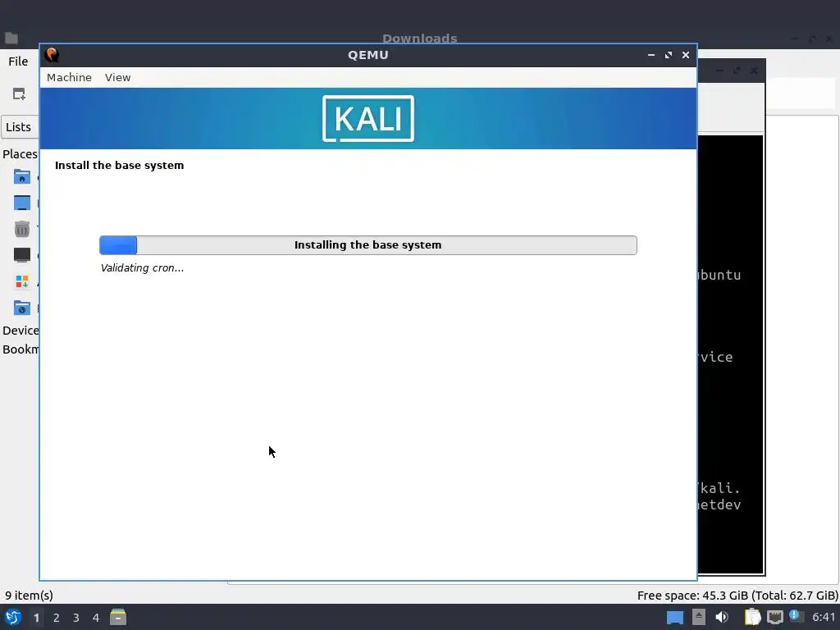Open the clipboard manager tray icon
840x630 pixels.
pyautogui.click(x=753, y=617)
